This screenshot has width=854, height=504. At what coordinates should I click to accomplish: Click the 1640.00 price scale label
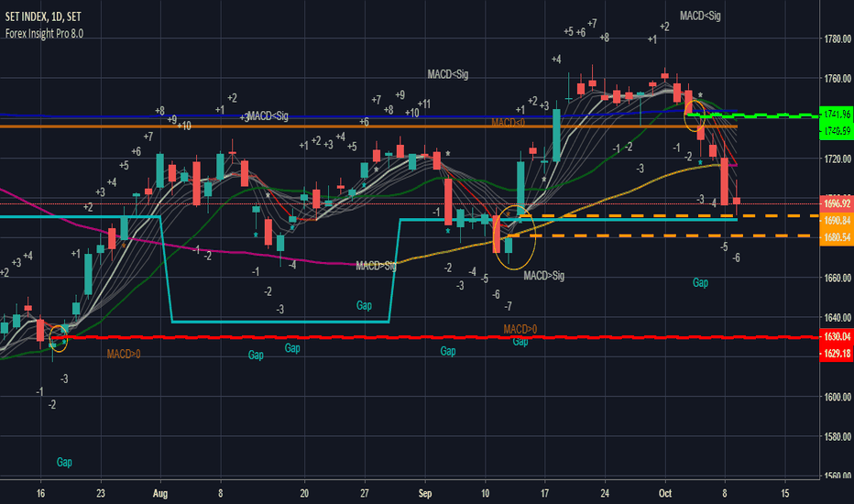(x=838, y=318)
